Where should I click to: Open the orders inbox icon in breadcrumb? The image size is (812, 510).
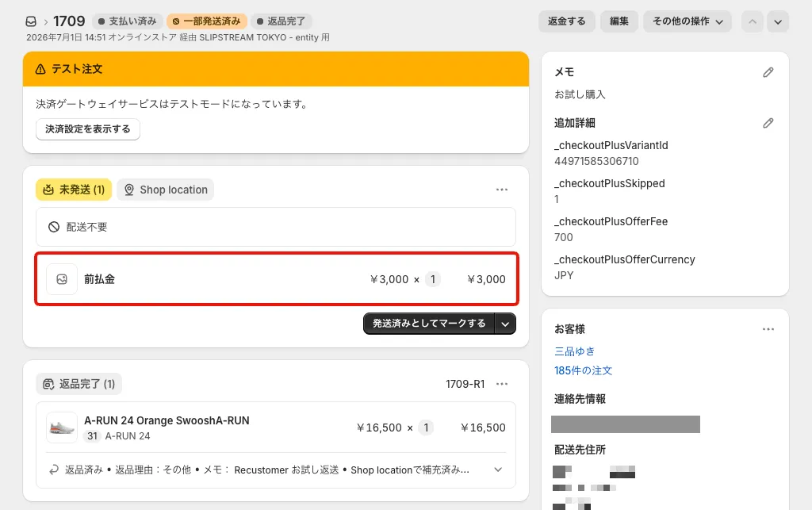[x=31, y=21]
